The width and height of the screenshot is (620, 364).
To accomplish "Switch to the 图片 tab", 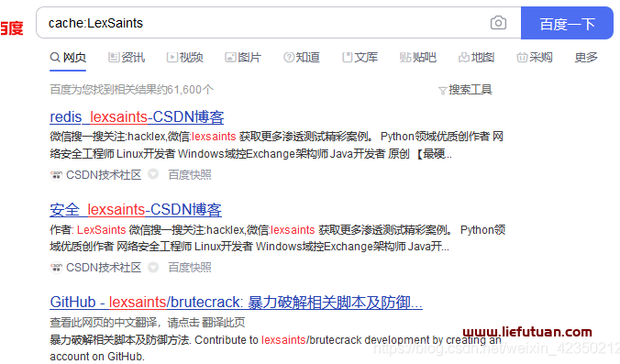I will point(243,58).
